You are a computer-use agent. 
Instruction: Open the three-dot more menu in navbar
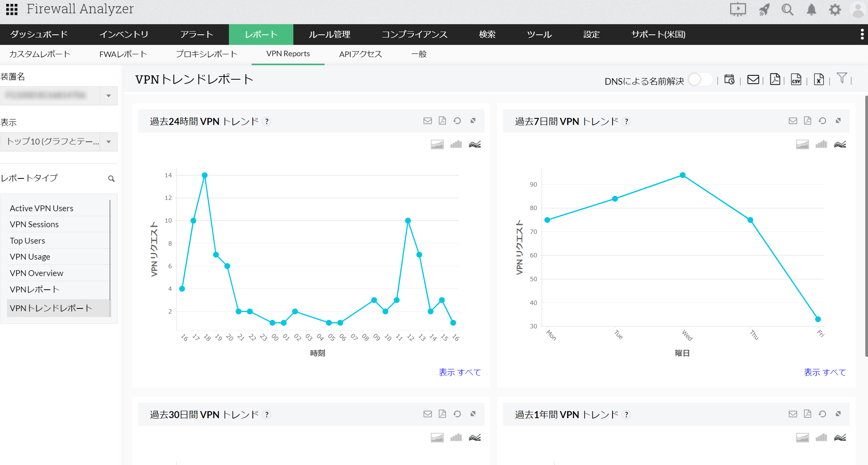tap(862, 34)
